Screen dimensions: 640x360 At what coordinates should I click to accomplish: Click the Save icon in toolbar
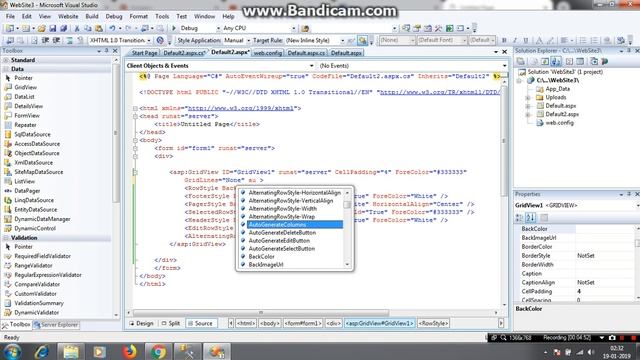[53, 28]
